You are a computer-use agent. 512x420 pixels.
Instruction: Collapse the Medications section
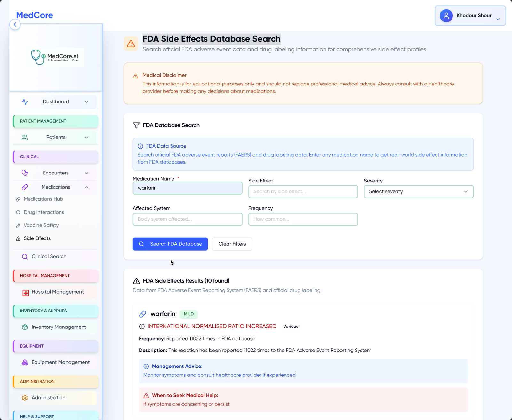pyautogui.click(x=86, y=187)
